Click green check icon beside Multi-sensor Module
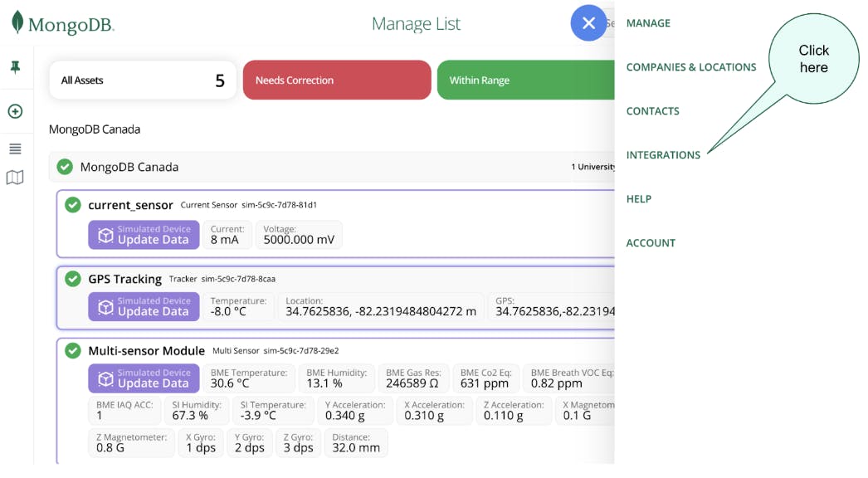868x478 pixels. click(73, 351)
